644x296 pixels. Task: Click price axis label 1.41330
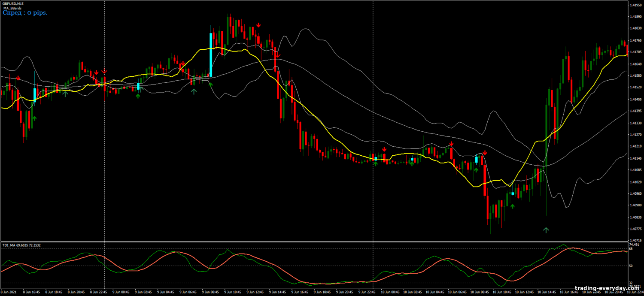635,123
